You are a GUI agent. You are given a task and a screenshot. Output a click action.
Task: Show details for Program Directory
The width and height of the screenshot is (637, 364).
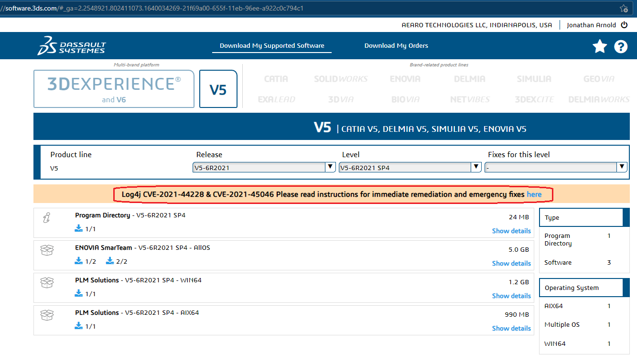click(511, 231)
